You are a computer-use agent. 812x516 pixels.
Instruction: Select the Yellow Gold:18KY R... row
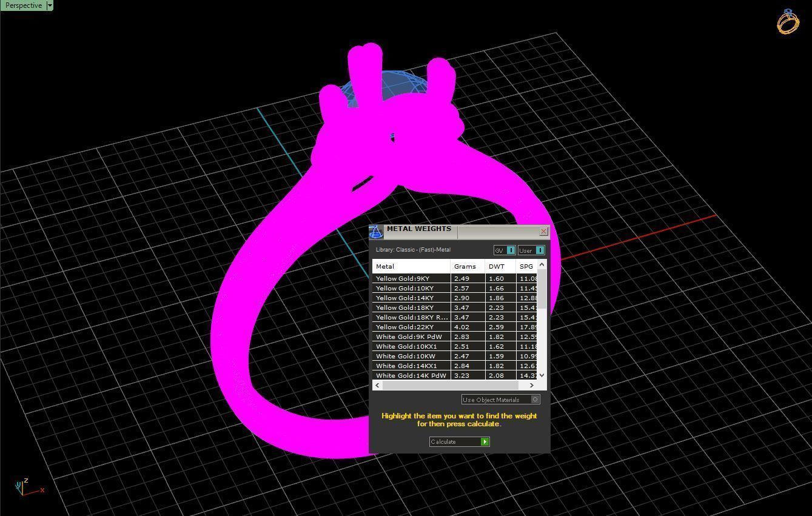tap(455, 317)
